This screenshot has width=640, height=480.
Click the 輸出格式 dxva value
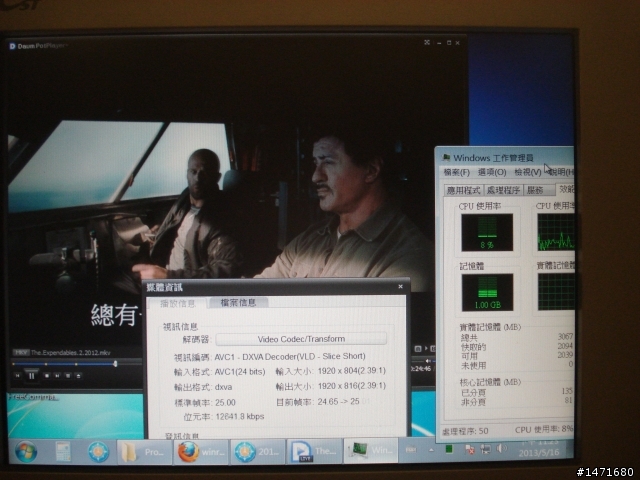(x=223, y=387)
